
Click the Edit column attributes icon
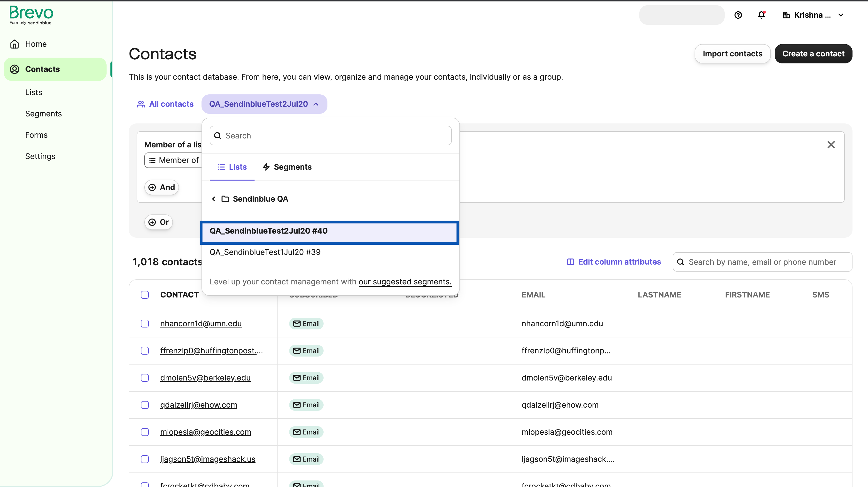click(x=570, y=262)
